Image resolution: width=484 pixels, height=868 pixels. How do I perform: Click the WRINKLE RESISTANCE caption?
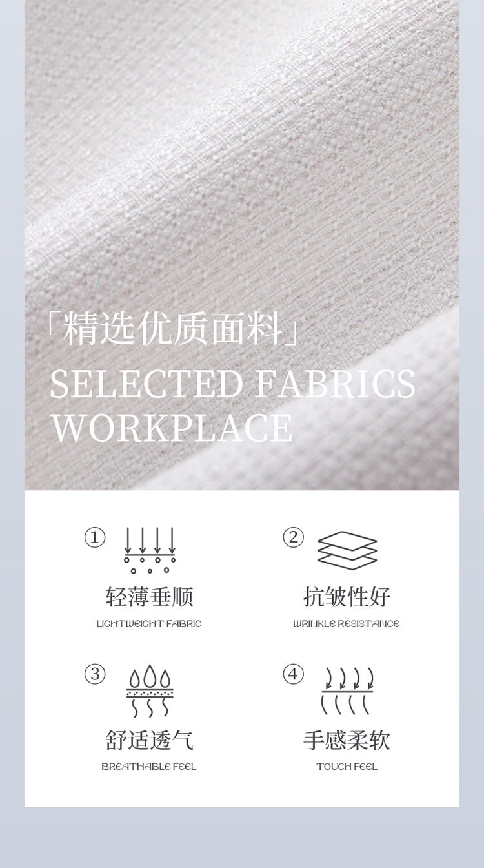click(347, 624)
